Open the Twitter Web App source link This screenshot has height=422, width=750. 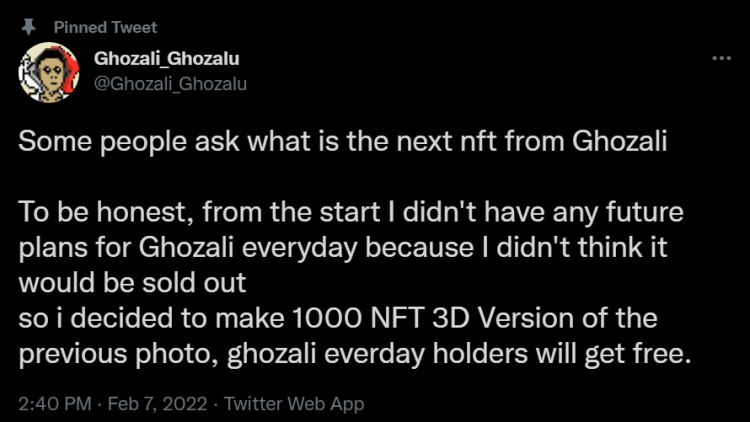[x=294, y=404]
